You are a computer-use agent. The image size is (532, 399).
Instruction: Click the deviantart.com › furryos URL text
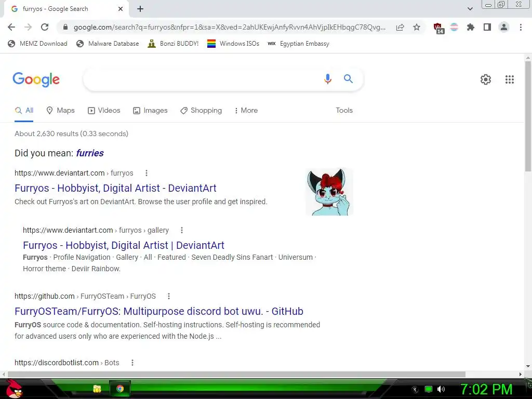pyautogui.click(x=74, y=173)
